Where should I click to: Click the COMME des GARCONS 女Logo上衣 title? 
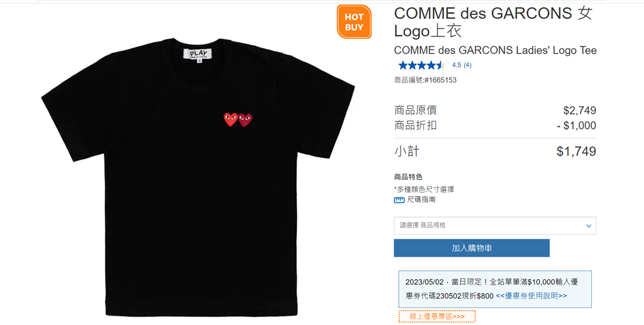[493, 22]
